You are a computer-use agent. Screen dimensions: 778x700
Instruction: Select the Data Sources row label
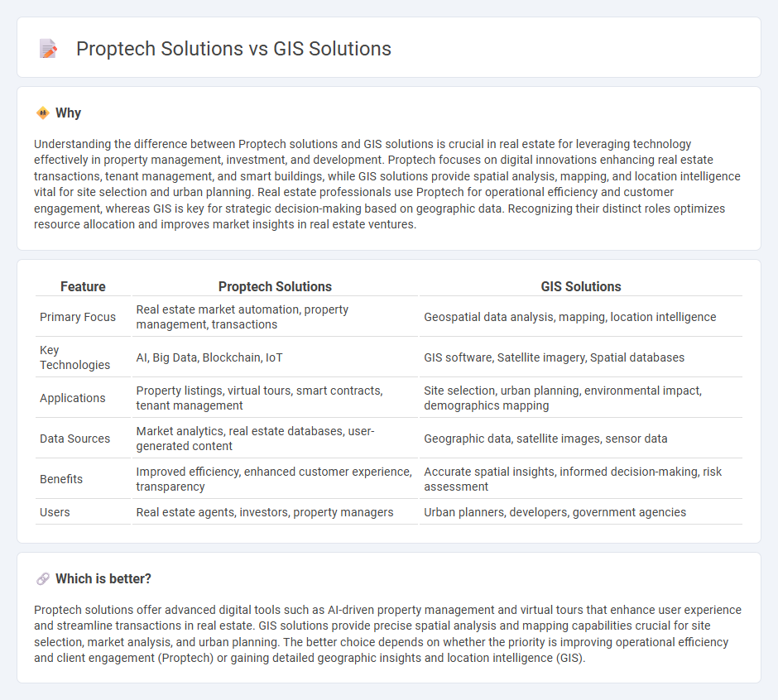pyautogui.click(x=75, y=439)
